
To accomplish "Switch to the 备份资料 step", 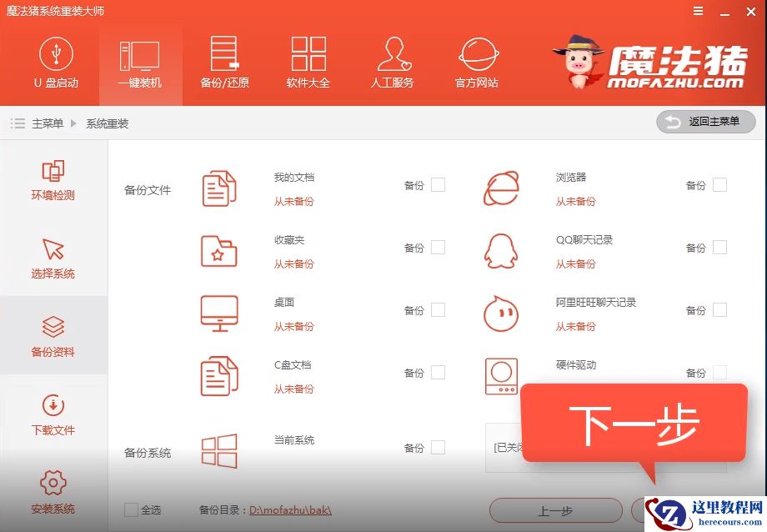I will (53, 336).
